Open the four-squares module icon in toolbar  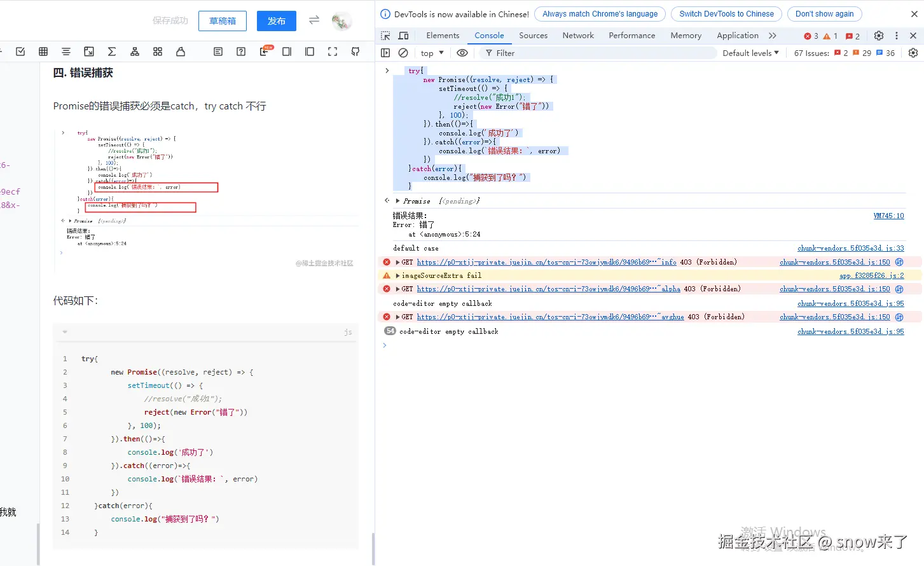[x=158, y=52]
